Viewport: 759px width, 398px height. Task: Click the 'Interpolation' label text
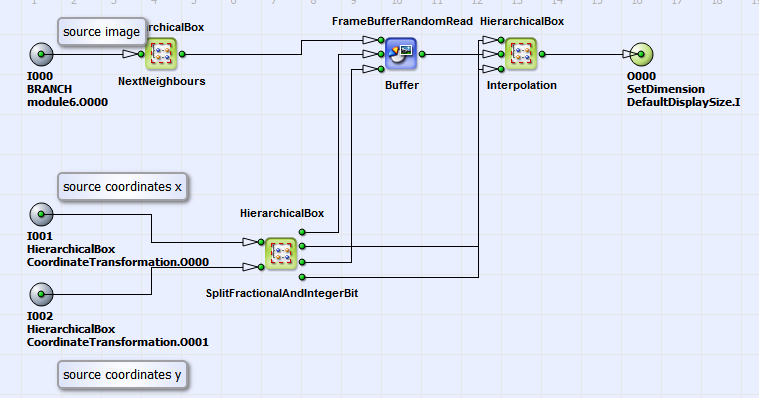point(522,86)
